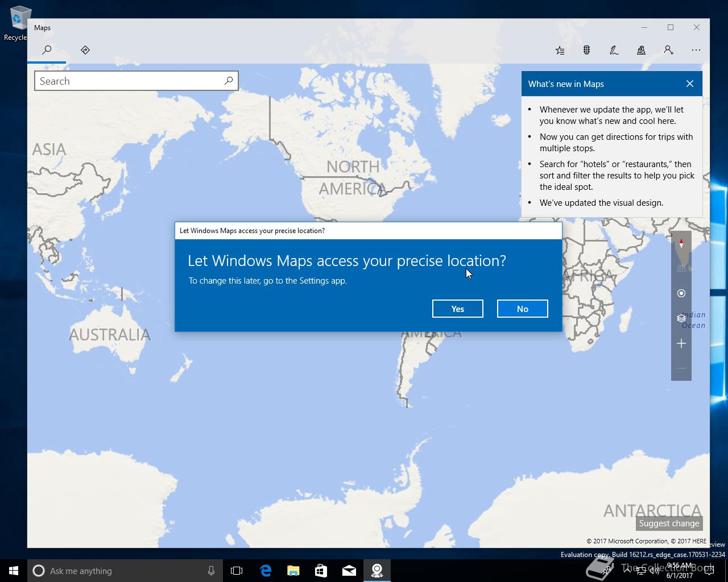Screen dimensions: 728x582
Task: Click the NORTH AMERICA map label
Action: click(x=353, y=177)
